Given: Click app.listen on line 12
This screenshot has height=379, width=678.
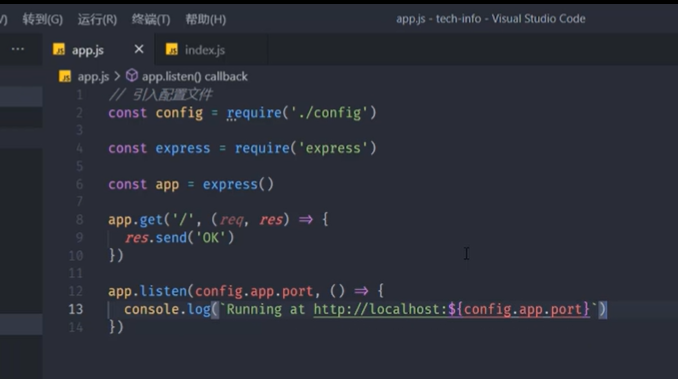Looking at the screenshot, I should pyautogui.click(x=147, y=291).
